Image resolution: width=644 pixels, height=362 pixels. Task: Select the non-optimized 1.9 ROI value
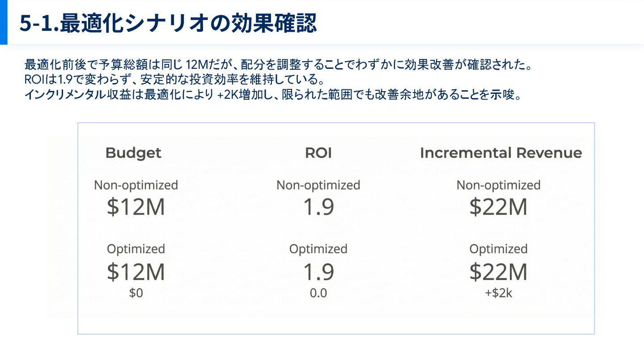point(318,207)
